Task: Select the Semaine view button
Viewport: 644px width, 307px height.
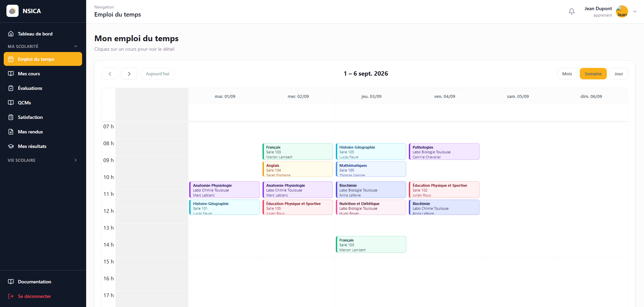Action: pyautogui.click(x=593, y=74)
